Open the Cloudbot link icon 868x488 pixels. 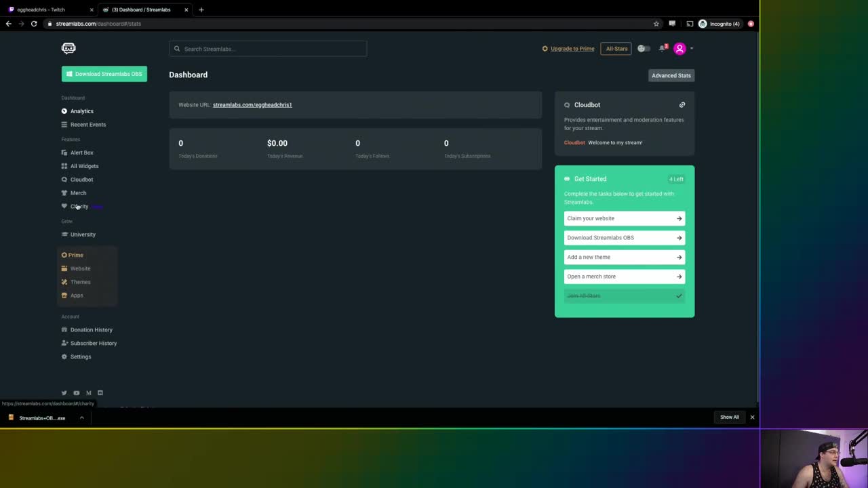click(x=682, y=105)
